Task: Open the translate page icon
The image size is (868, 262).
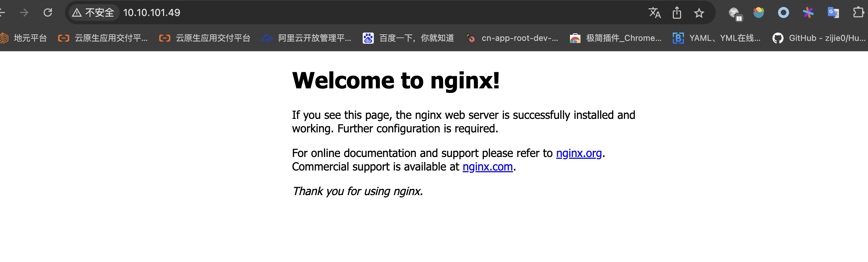Action: click(654, 13)
